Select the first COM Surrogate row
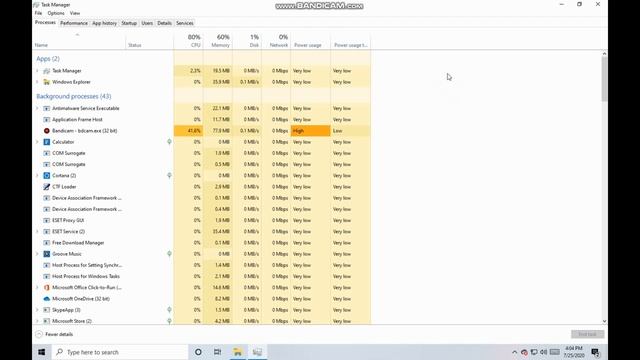The width and height of the screenshot is (640, 360). pyautogui.click(x=202, y=153)
